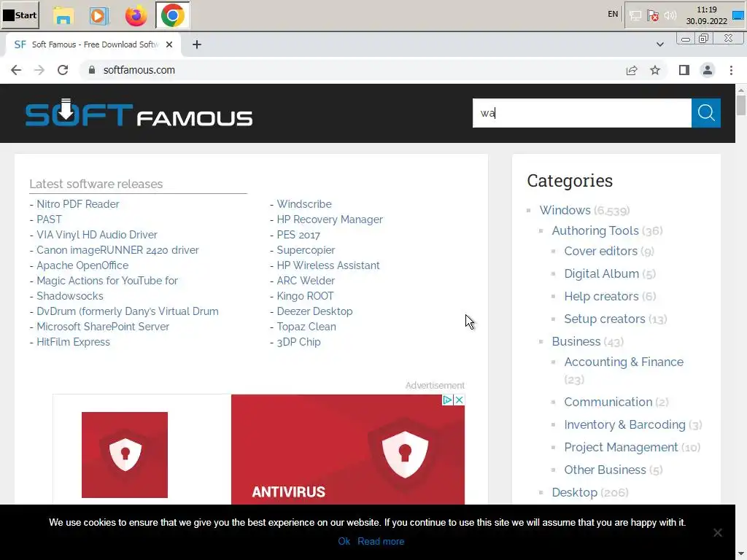Open HitFilm Express link
This screenshot has width=747, height=560.
point(74,342)
